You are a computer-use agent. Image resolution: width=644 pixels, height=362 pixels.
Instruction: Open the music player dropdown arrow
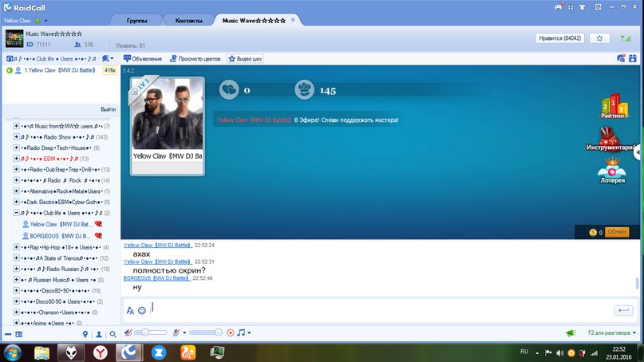[249, 332]
